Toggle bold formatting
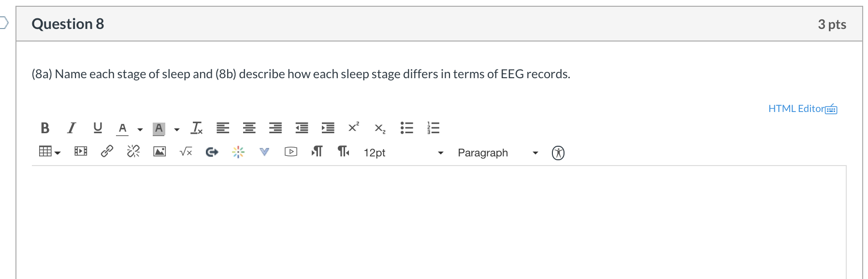This screenshot has height=279, width=868. point(45,128)
